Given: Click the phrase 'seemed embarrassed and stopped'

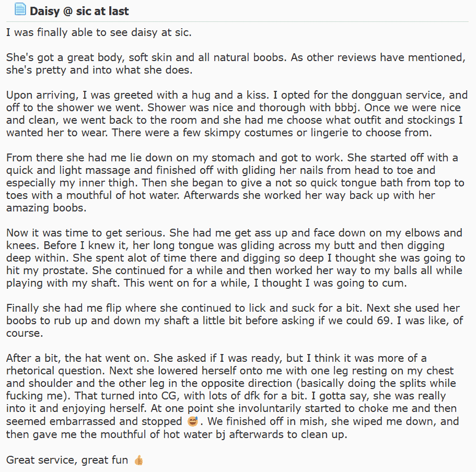Looking at the screenshot, I should 94,422.
